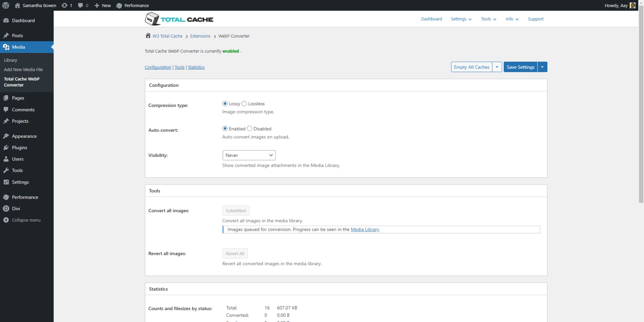Click the comments bubble in the admin bar
Screen dimensions: 644x322
pos(81,5)
